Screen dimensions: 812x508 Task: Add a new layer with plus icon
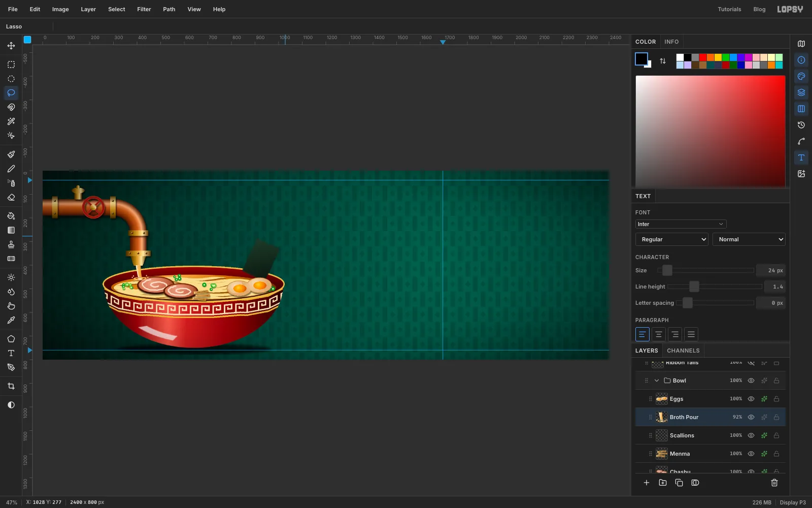647,483
